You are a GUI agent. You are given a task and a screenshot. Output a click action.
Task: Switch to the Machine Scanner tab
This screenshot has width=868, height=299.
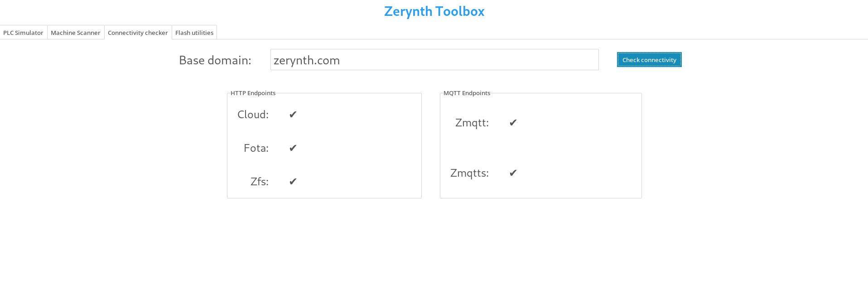pyautogui.click(x=76, y=33)
